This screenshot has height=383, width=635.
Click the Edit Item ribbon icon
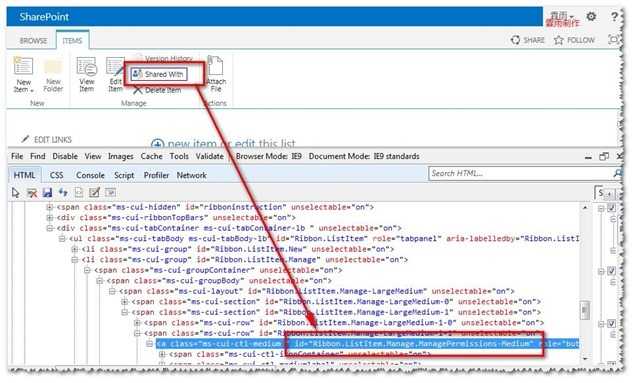115,66
